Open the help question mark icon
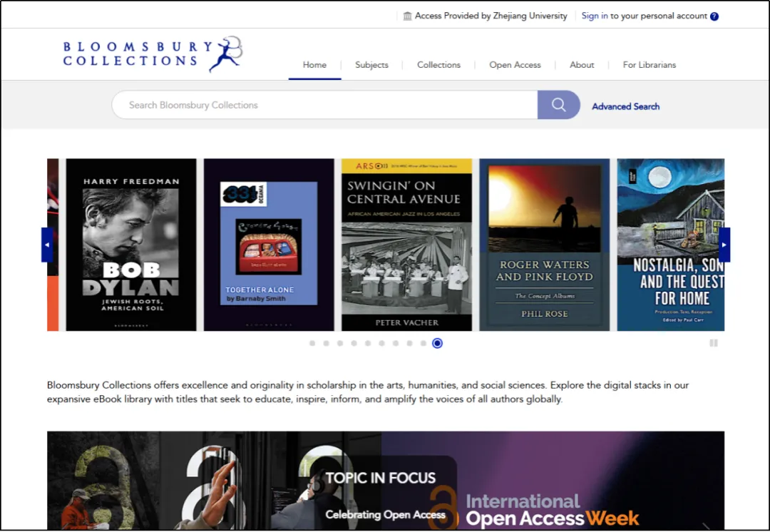770x532 pixels. point(714,16)
